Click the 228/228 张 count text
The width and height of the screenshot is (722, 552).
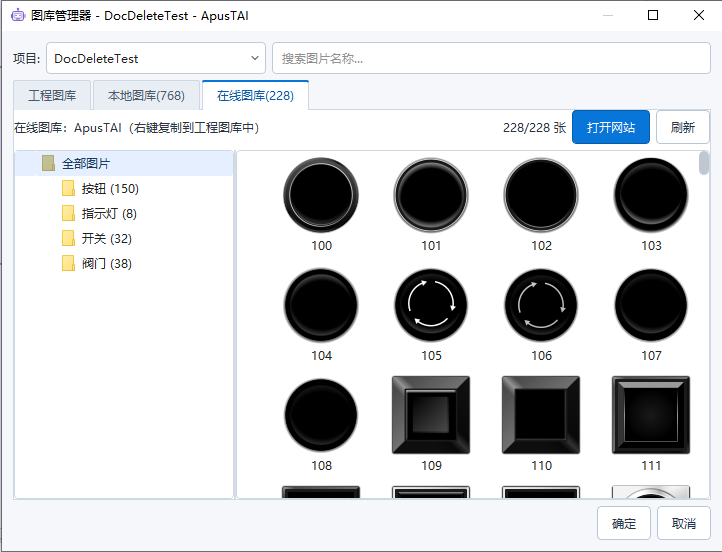pyautogui.click(x=534, y=127)
